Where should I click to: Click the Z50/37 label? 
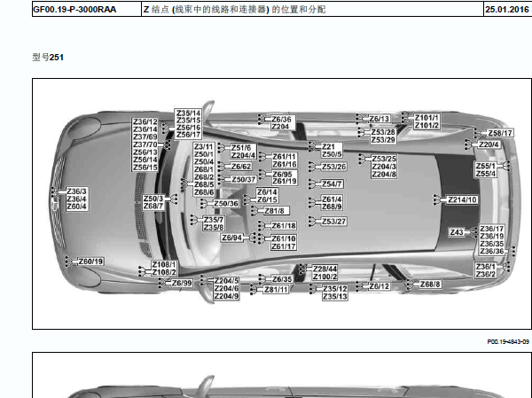[x=244, y=179]
